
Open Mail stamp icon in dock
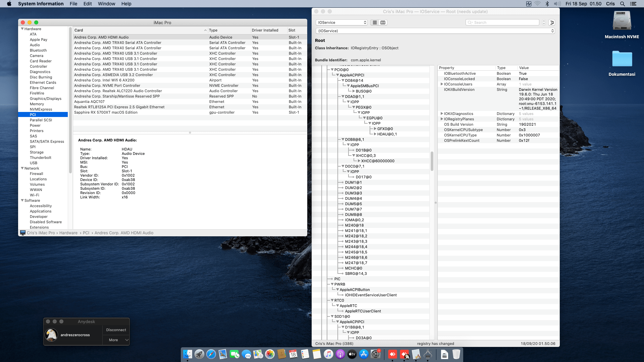click(x=223, y=354)
